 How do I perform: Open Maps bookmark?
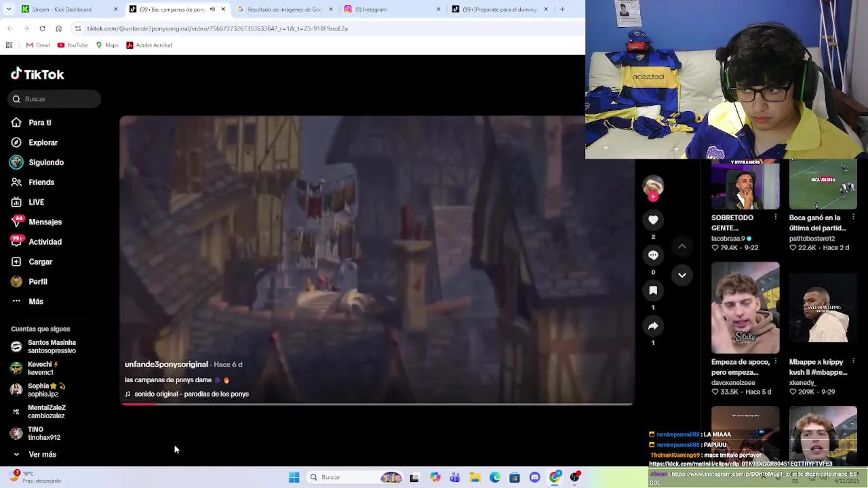pos(107,45)
